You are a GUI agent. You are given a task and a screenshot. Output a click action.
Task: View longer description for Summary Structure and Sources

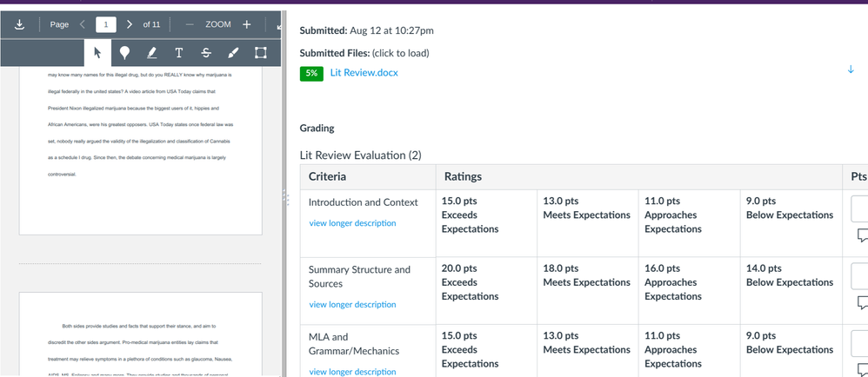point(352,305)
